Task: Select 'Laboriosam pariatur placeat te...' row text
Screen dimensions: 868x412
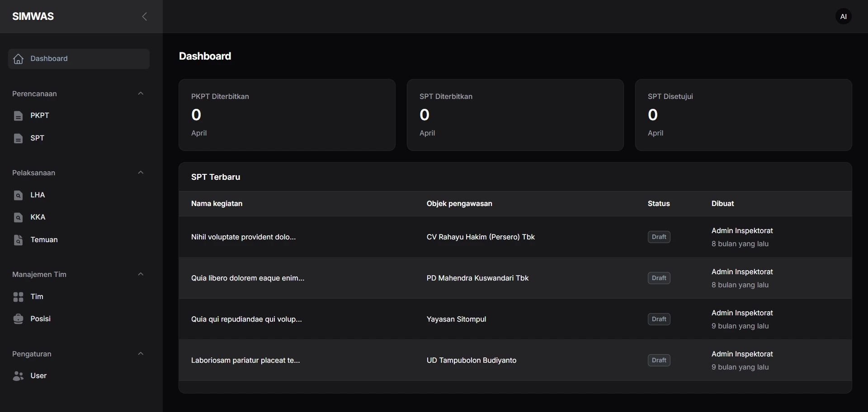Action: click(245, 360)
